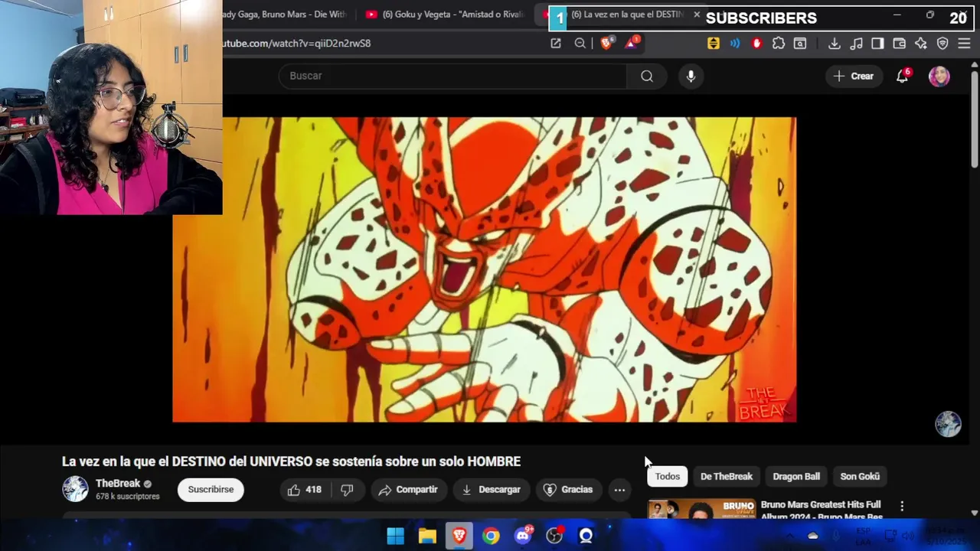This screenshot has height=551, width=980.
Task: Click into the Buscar search field
Action: click(x=453, y=76)
